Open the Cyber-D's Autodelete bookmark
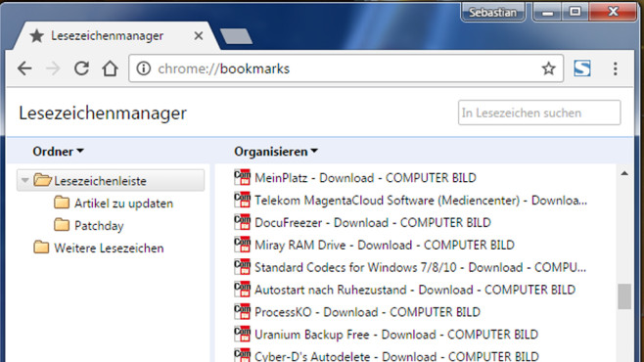The width and height of the screenshot is (644, 362). coord(396,356)
